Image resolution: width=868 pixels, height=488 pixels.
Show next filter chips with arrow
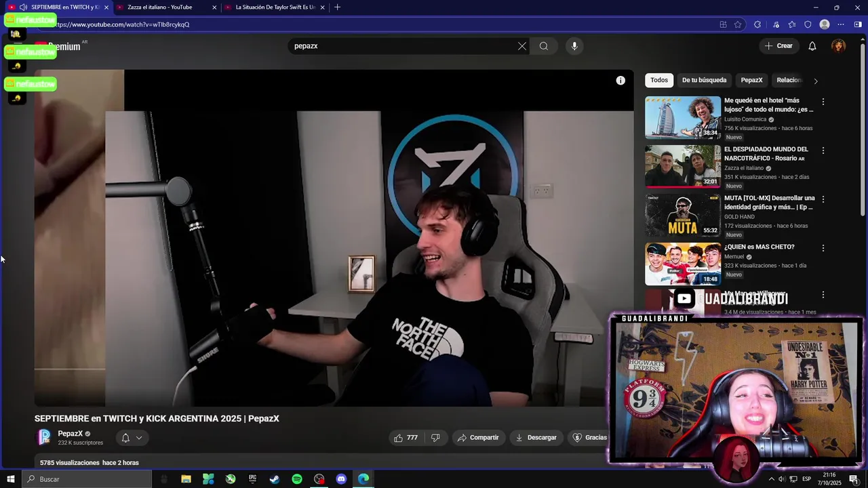coord(815,81)
